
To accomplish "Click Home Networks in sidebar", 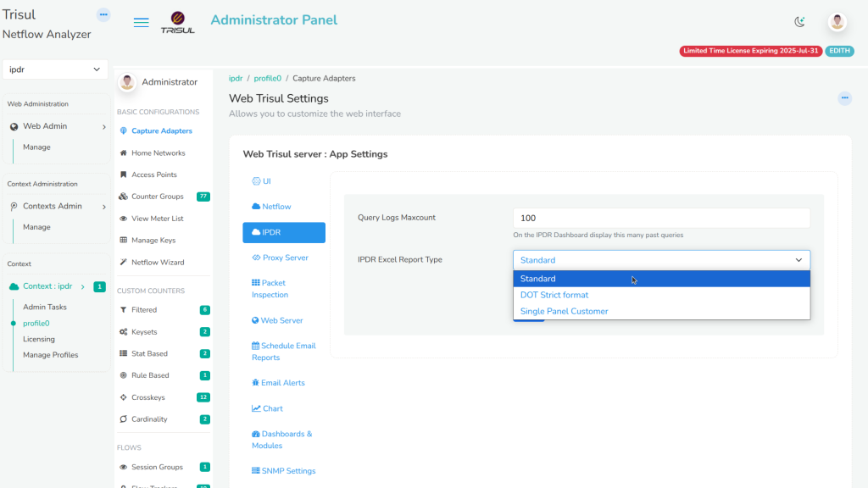I will [158, 153].
